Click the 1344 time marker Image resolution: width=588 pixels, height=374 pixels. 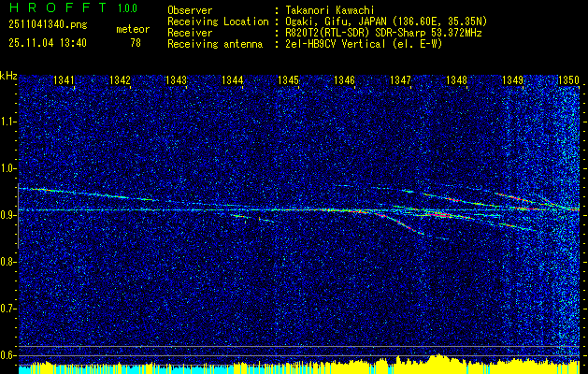(x=232, y=80)
